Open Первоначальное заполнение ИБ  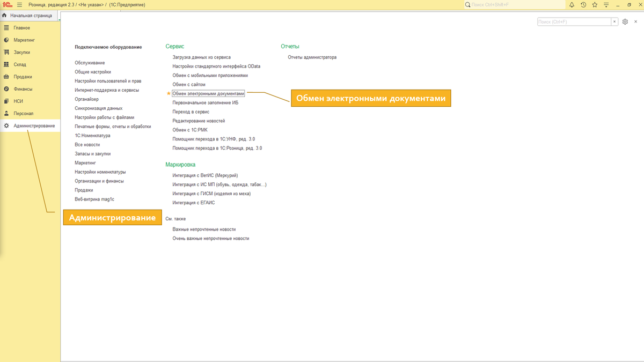click(205, 102)
